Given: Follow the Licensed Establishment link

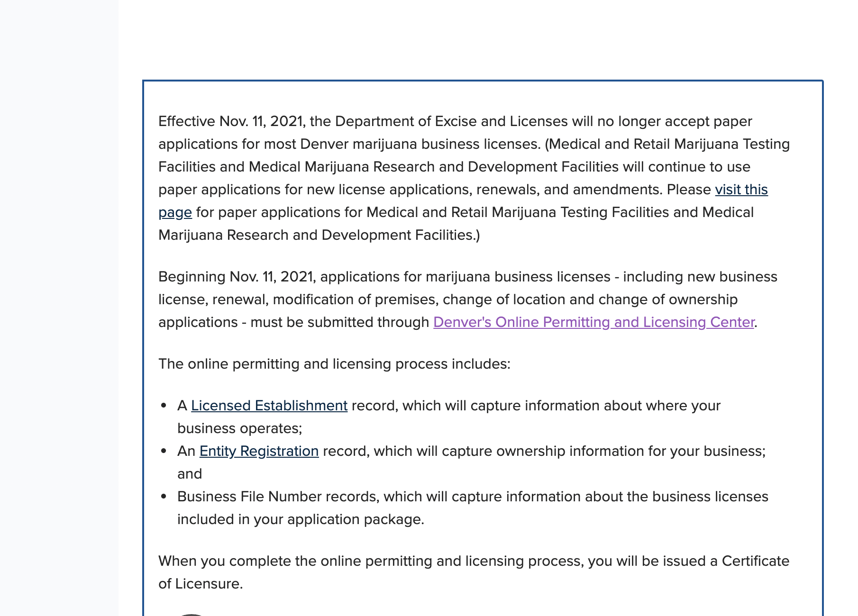Looking at the screenshot, I should (x=269, y=406).
